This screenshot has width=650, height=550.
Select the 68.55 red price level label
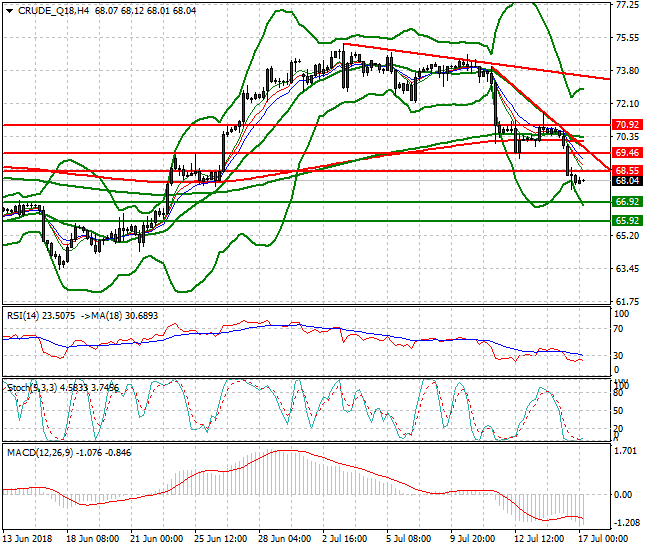627,171
